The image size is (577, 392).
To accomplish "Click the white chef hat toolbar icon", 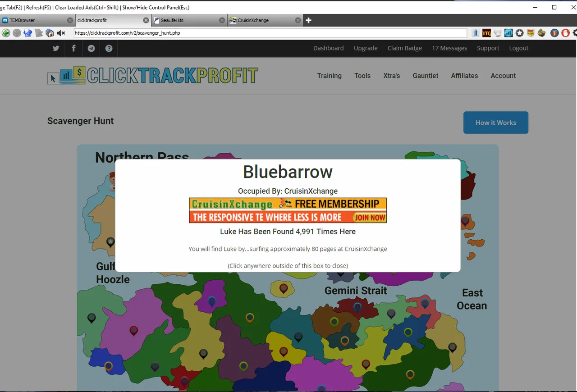I will tap(498, 33).
